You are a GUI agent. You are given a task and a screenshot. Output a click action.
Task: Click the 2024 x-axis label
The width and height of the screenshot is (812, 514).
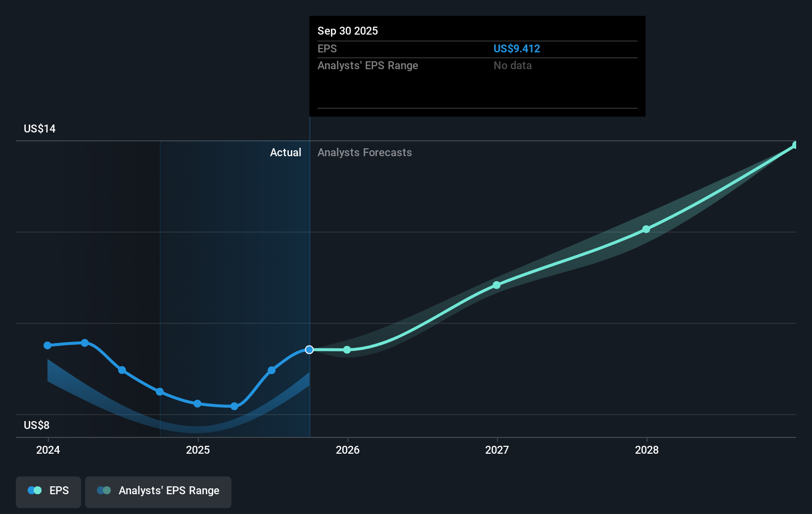48,450
